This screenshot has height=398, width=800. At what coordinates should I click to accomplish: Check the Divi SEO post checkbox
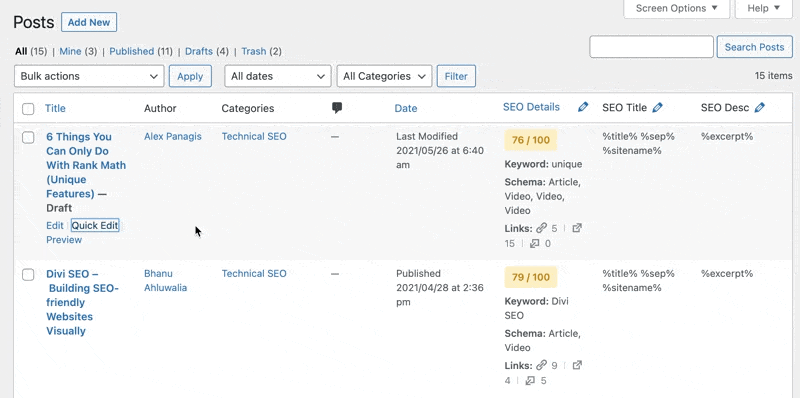coord(28,275)
